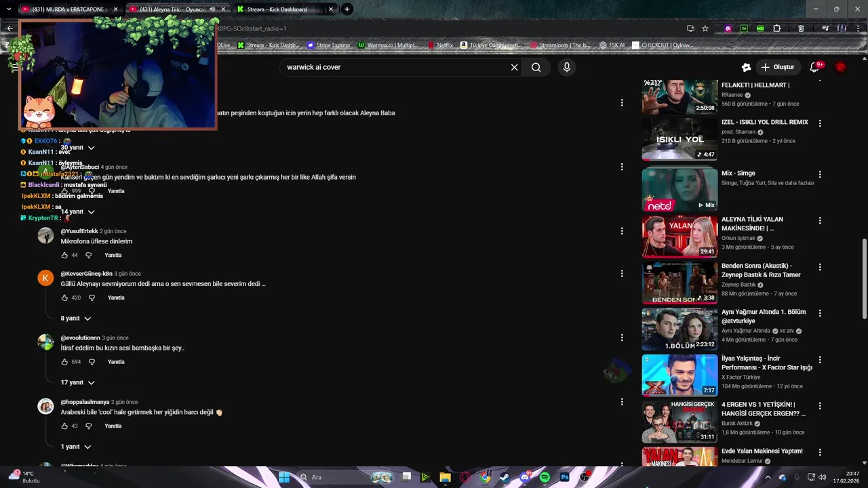Open options for Benden Sonra (Akustik) video
The image size is (868, 488).
point(820,267)
